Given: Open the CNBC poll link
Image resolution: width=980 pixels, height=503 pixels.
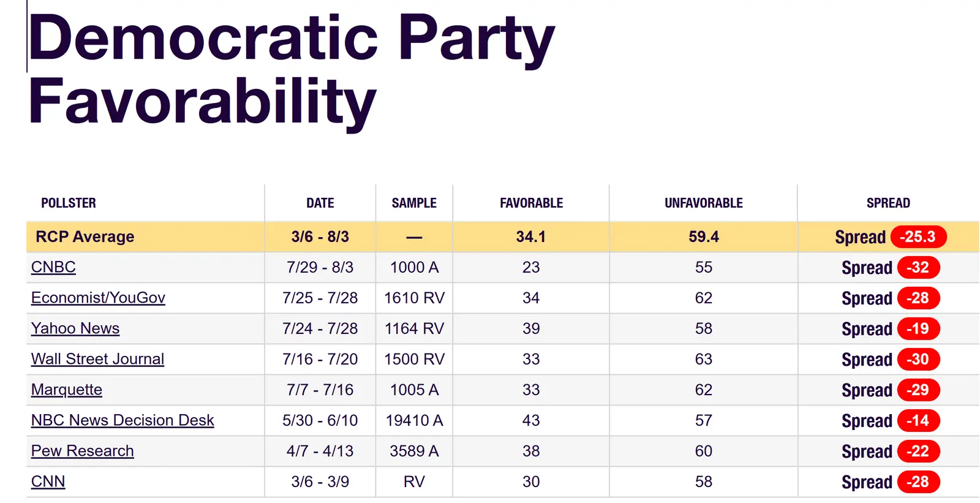Looking at the screenshot, I should point(53,267).
